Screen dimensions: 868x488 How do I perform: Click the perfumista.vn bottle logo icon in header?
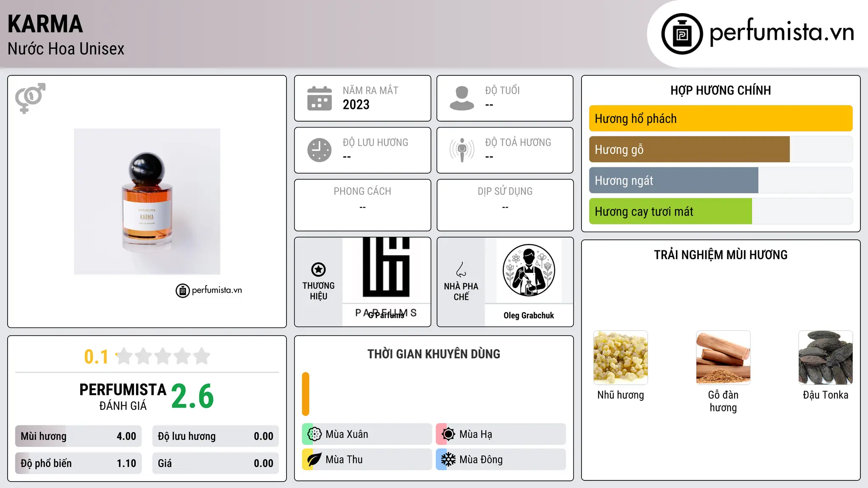682,34
